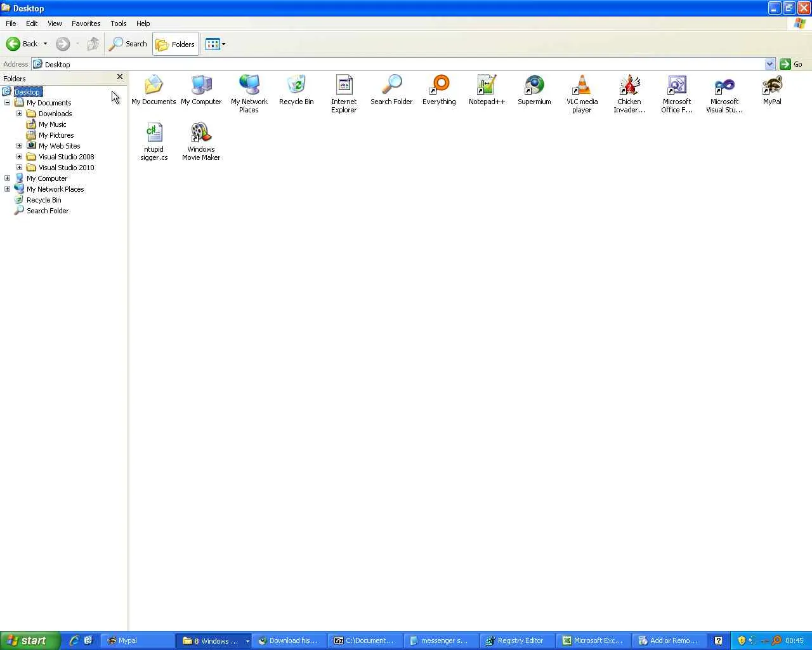Toggle the Folders pane button
This screenshot has height=650, width=812.
(176, 44)
